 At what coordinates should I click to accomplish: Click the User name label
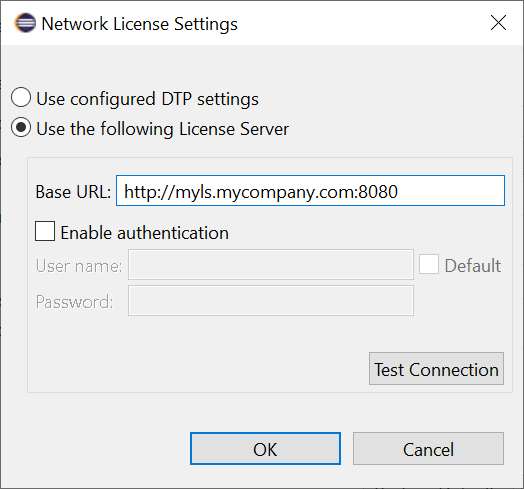click(x=79, y=266)
